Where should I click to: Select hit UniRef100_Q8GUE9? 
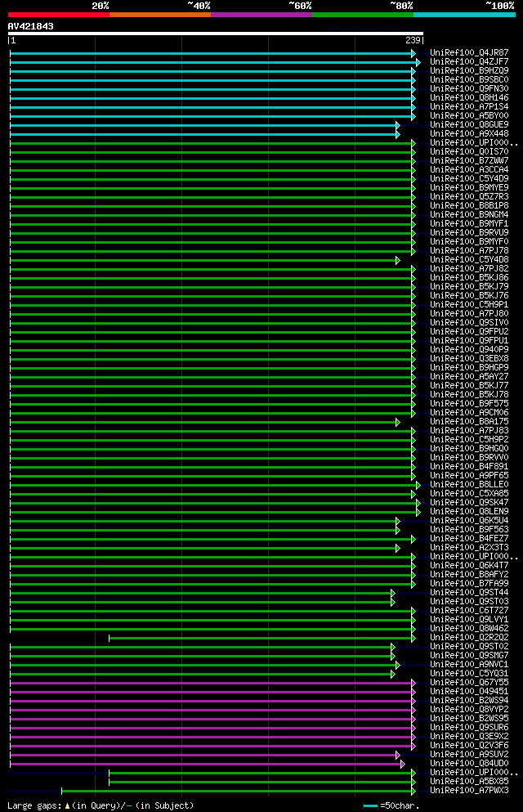tap(469, 125)
